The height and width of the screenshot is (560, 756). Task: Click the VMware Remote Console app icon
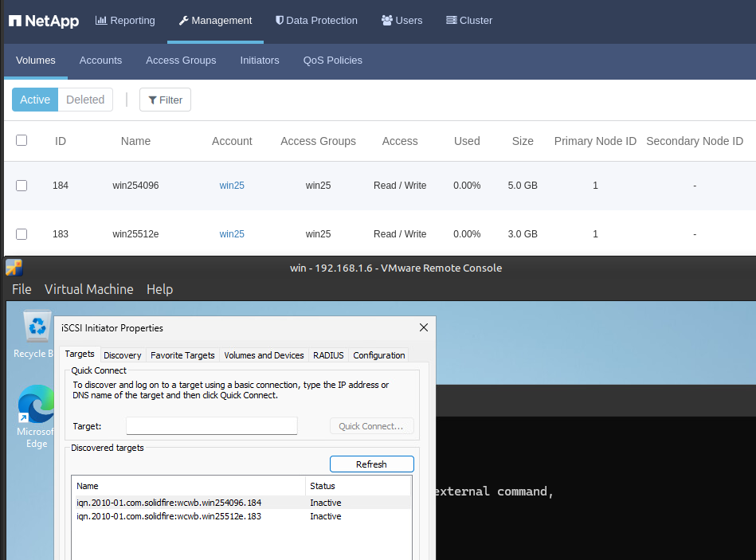(x=14, y=268)
